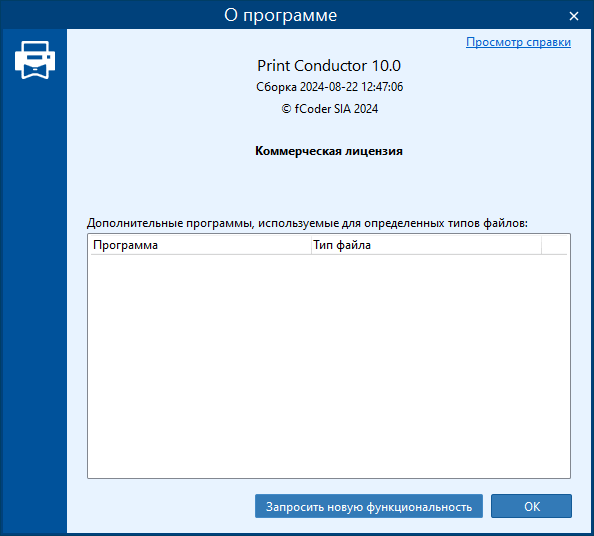The width and height of the screenshot is (594, 536).
Task: Click the "Print Conductor 10.0" title text
Action: point(329,66)
